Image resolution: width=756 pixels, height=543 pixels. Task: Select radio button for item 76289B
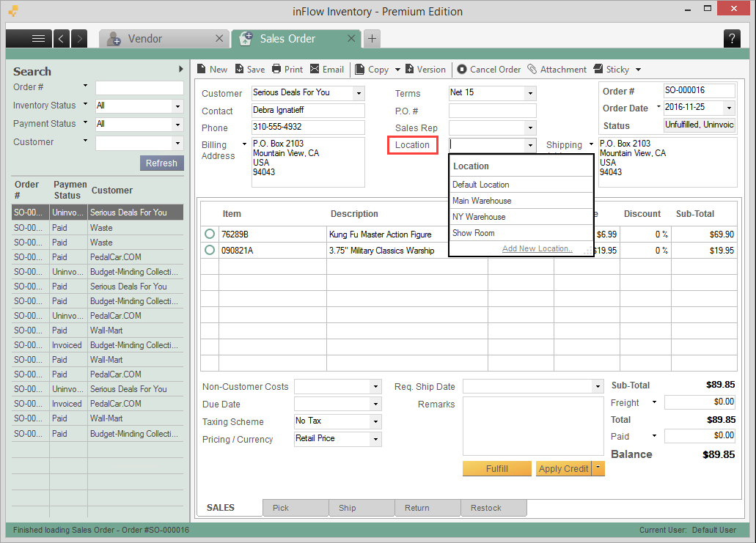pyautogui.click(x=210, y=234)
